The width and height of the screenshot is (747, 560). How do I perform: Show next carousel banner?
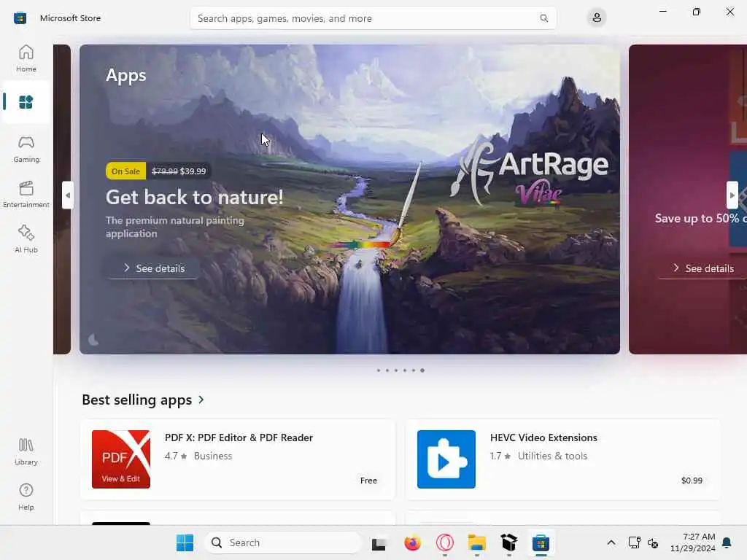(732, 195)
